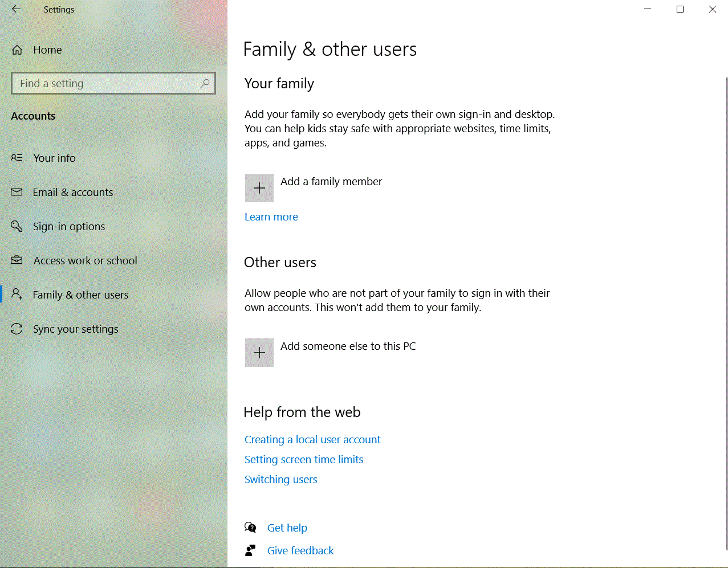Click the Help from the web heading
Viewport: 728px width, 568px height.
click(x=302, y=412)
